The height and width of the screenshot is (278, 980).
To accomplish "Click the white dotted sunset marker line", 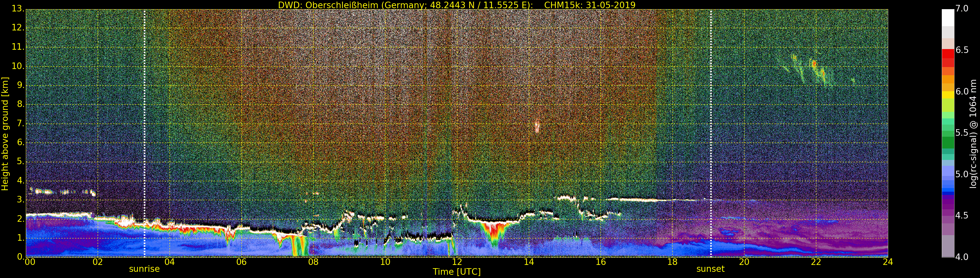I will click(710, 133).
